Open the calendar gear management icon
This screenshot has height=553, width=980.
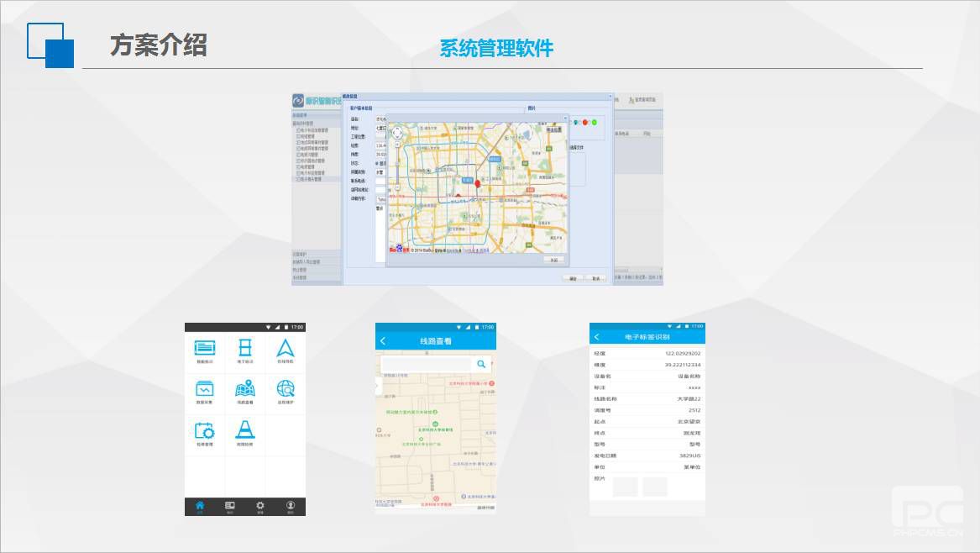[205, 430]
